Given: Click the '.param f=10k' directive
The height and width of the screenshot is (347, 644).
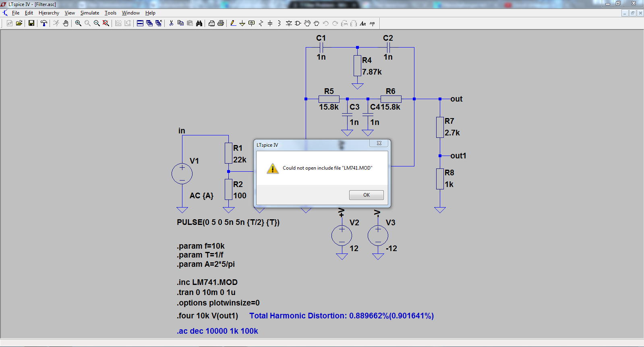Looking at the screenshot, I should coord(201,246).
